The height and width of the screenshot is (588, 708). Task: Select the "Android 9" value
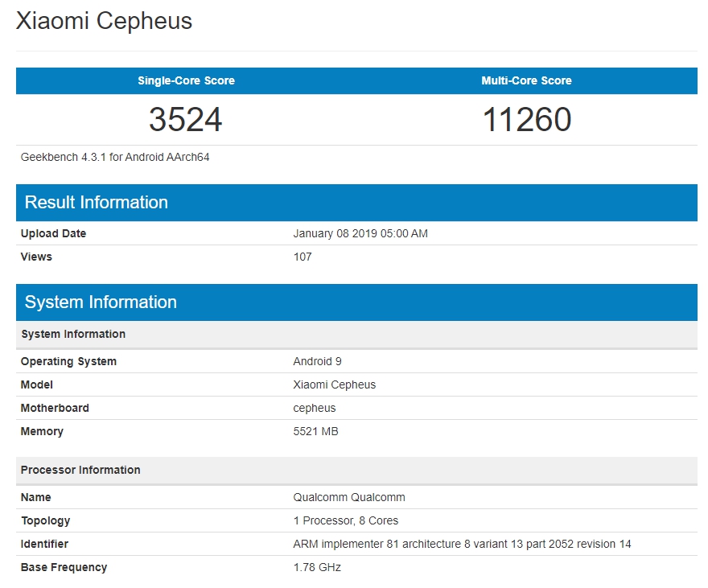(x=318, y=361)
